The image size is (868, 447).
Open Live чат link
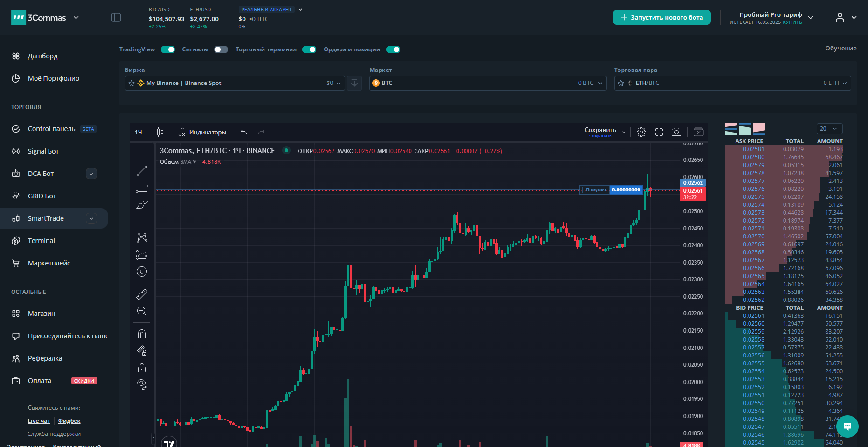(x=39, y=421)
